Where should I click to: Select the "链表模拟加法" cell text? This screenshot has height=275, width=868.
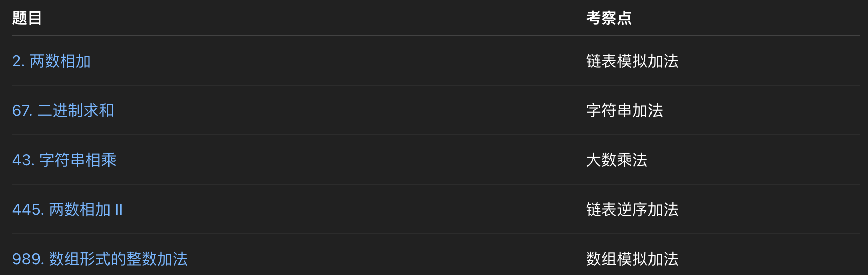point(632,61)
